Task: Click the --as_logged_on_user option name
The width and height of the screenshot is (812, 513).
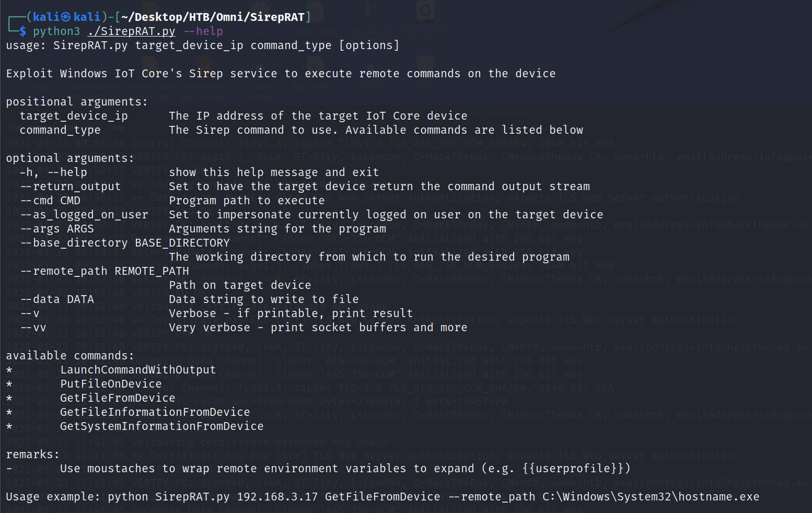Action: (x=84, y=215)
